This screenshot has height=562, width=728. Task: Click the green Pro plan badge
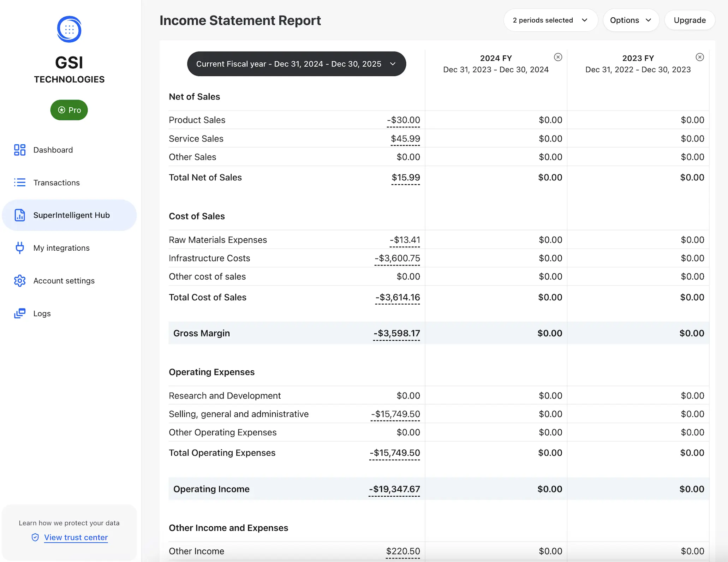click(69, 110)
